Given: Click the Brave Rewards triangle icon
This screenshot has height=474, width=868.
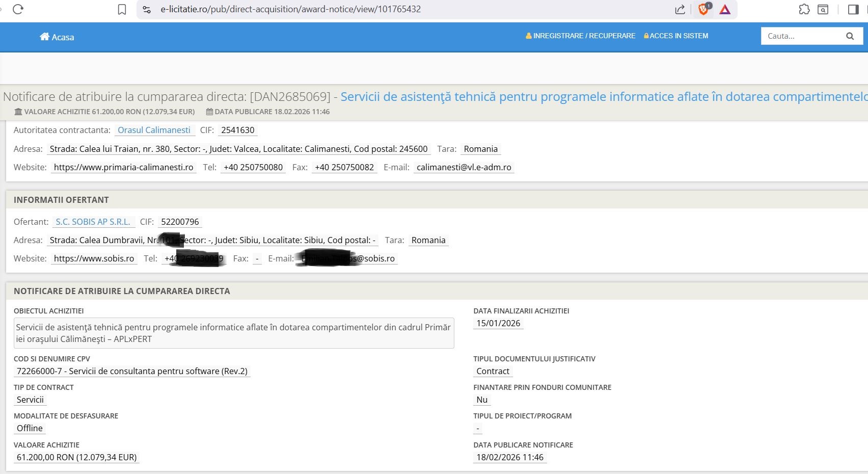Looking at the screenshot, I should pos(725,10).
